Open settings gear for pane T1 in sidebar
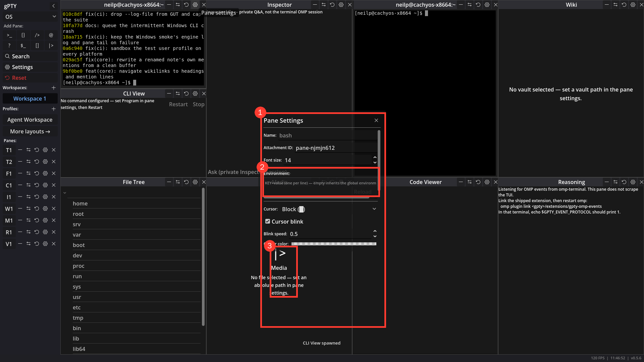 pos(45,150)
